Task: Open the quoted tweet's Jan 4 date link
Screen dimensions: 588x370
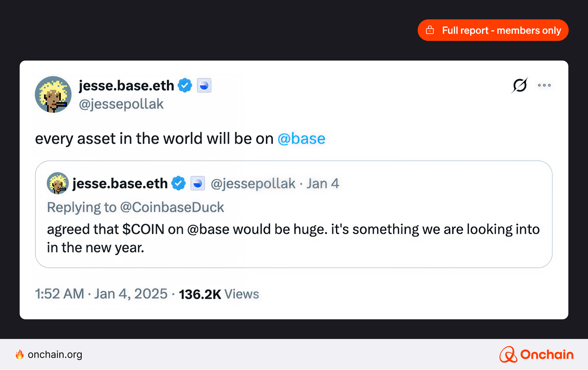Action: pos(323,184)
